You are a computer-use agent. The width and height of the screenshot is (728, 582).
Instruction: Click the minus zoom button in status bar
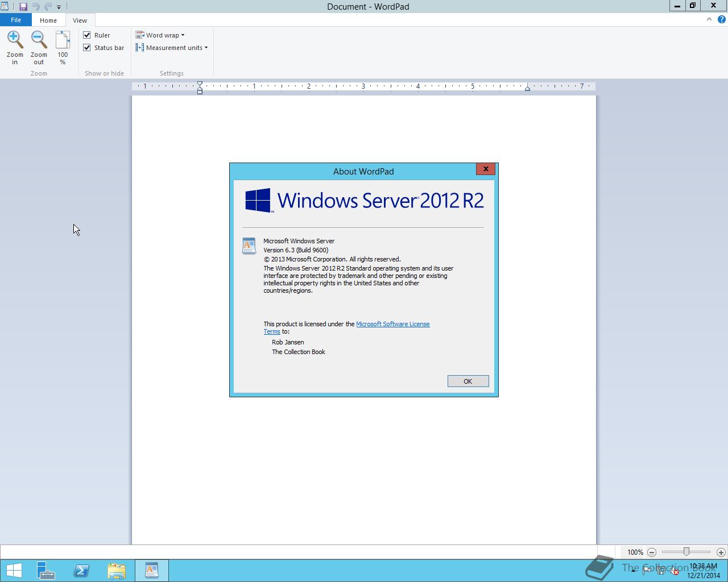[x=652, y=552]
